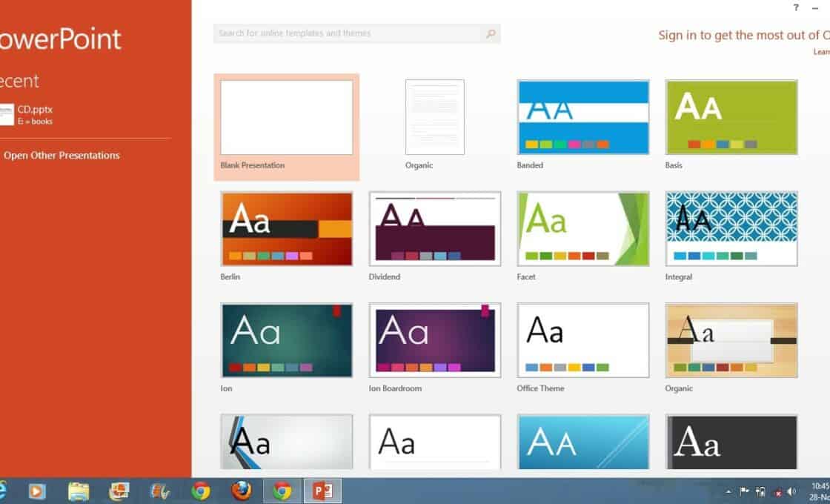Click the Action Center flag icon in tray
Image resolution: width=830 pixels, height=504 pixels.
click(744, 492)
